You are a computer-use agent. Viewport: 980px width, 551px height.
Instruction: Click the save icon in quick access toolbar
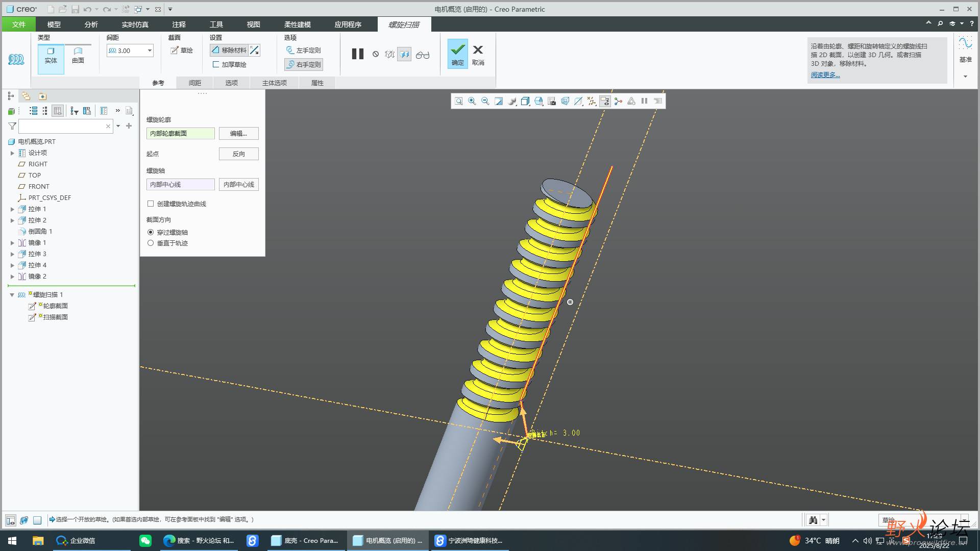tap(75, 9)
